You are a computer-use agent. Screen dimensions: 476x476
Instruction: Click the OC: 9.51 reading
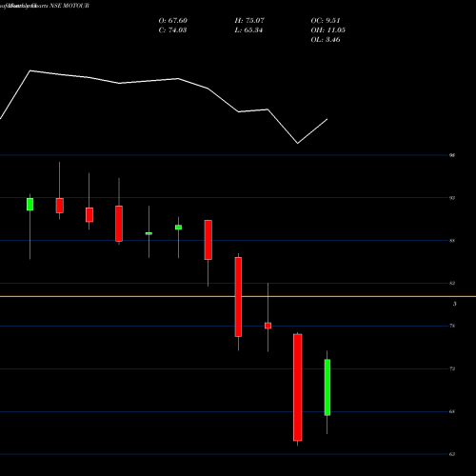click(x=326, y=21)
